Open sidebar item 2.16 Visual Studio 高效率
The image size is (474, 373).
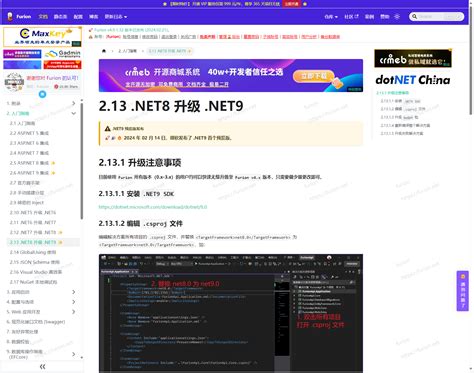point(36,272)
